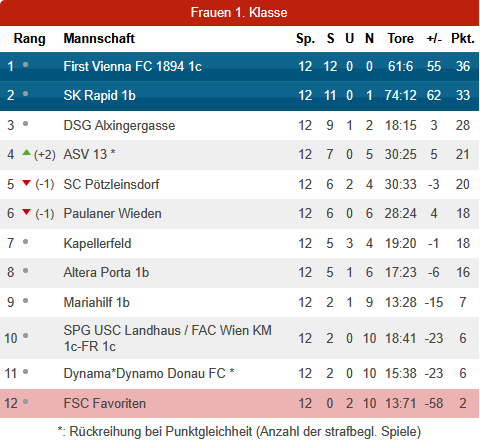Viewport: 480px width, 441px height.
Task: Click the Pkt. column header
Action: tap(463, 39)
